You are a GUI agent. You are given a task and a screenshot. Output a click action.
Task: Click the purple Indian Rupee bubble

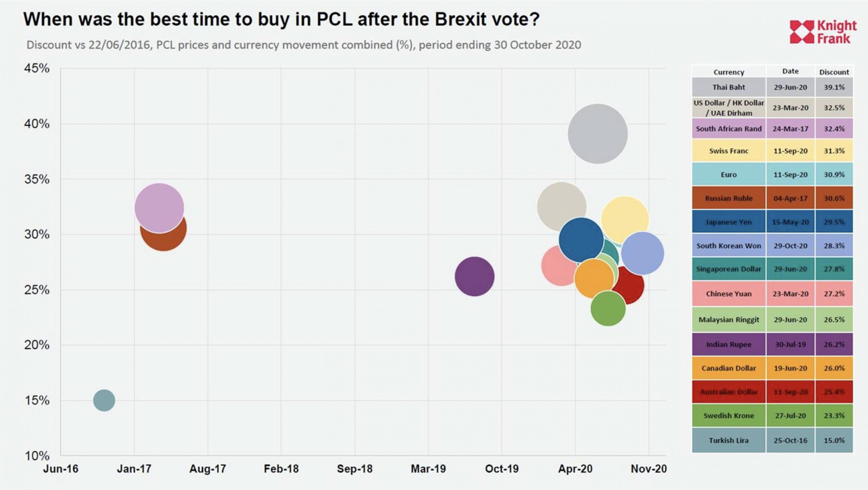[474, 276]
